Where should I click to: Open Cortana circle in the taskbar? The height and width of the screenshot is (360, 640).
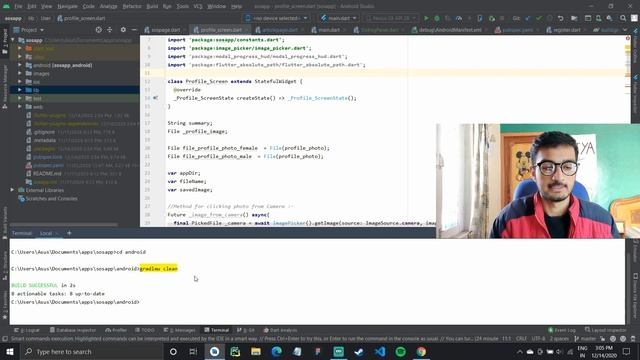pos(173,351)
